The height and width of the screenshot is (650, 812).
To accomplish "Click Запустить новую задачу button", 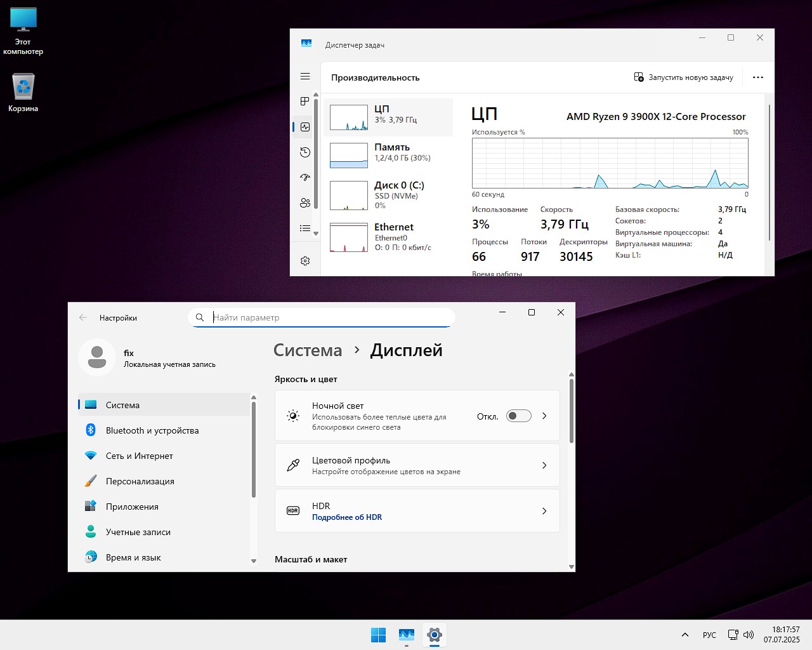I will [684, 77].
